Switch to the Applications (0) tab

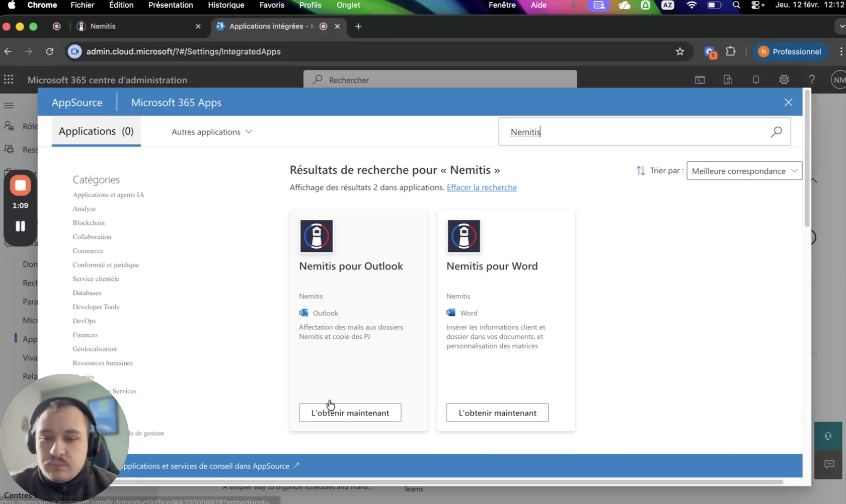(x=96, y=131)
